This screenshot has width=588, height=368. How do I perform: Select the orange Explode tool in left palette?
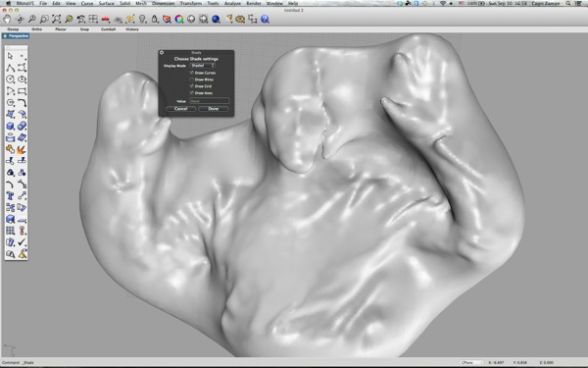(23, 149)
